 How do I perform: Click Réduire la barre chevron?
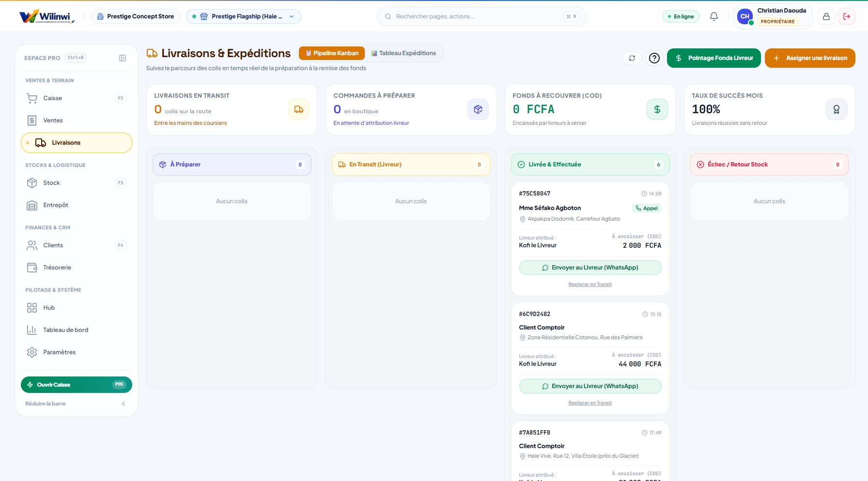pyautogui.click(x=124, y=404)
